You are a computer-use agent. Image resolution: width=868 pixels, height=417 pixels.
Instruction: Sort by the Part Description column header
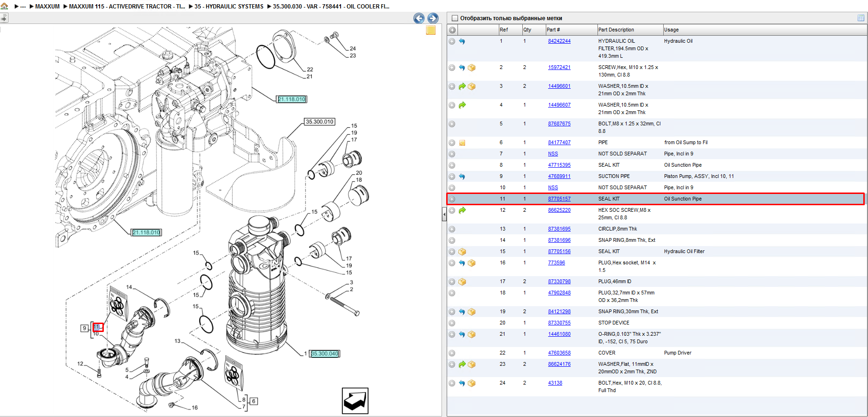(x=629, y=30)
